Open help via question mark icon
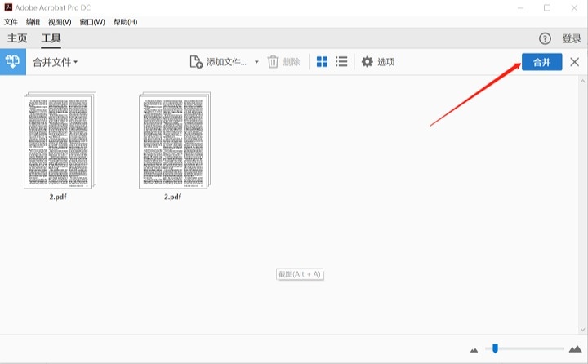 click(x=545, y=38)
